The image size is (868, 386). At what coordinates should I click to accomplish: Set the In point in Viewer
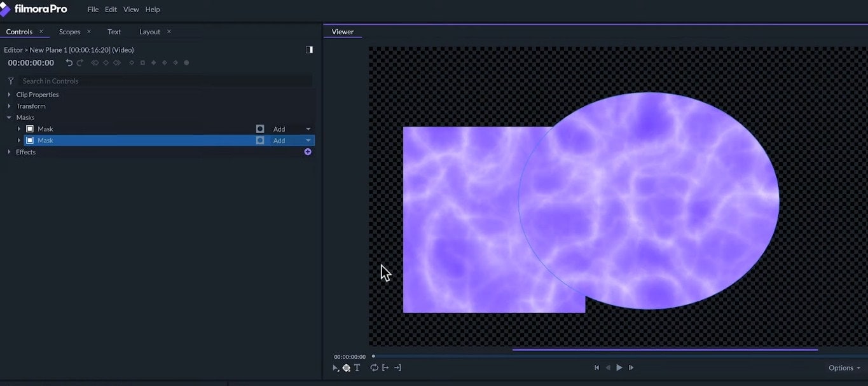point(385,368)
